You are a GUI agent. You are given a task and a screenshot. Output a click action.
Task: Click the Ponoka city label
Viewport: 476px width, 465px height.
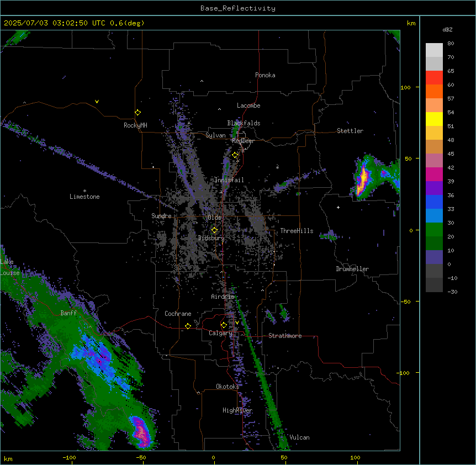click(x=265, y=75)
